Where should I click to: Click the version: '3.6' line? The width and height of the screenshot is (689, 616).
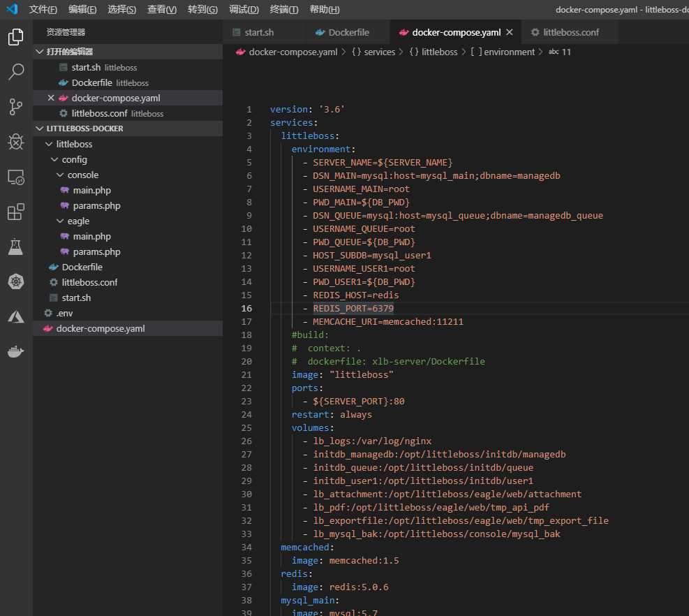307,109
